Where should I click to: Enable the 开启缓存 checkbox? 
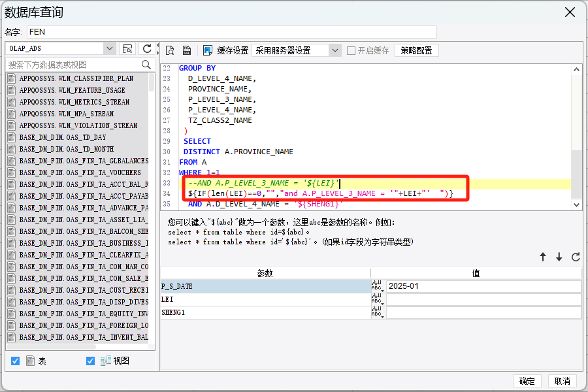(x=351, y=51)
